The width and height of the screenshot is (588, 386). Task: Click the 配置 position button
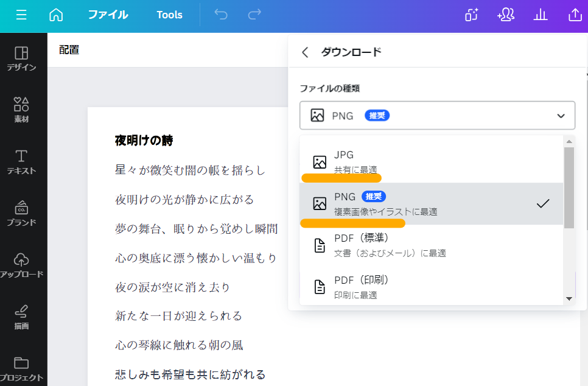point(69,50)
